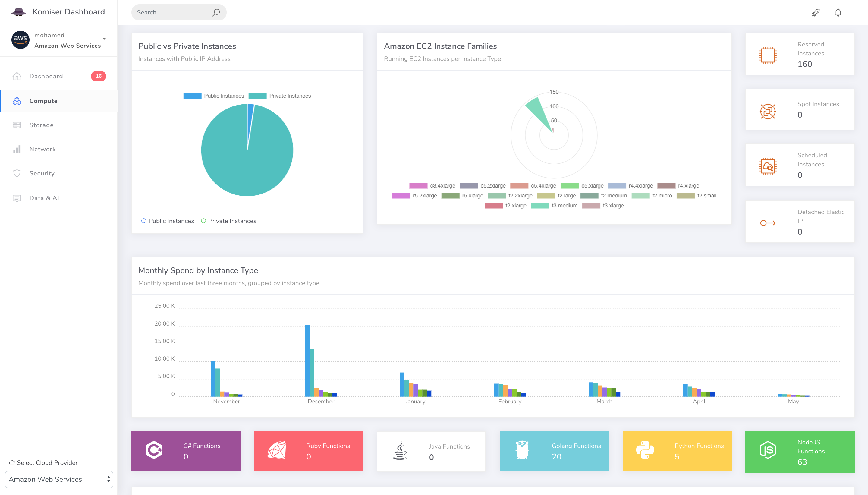Click the Node.JS Functions icon
The width and height of the screenshot is (868, 495).
tap(767, 450)
